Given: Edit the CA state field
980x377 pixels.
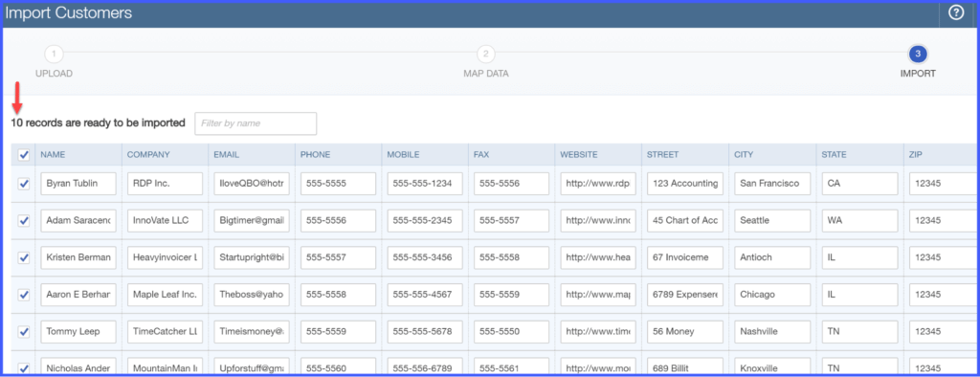Looking at the screenshot, I should [859, 184].
